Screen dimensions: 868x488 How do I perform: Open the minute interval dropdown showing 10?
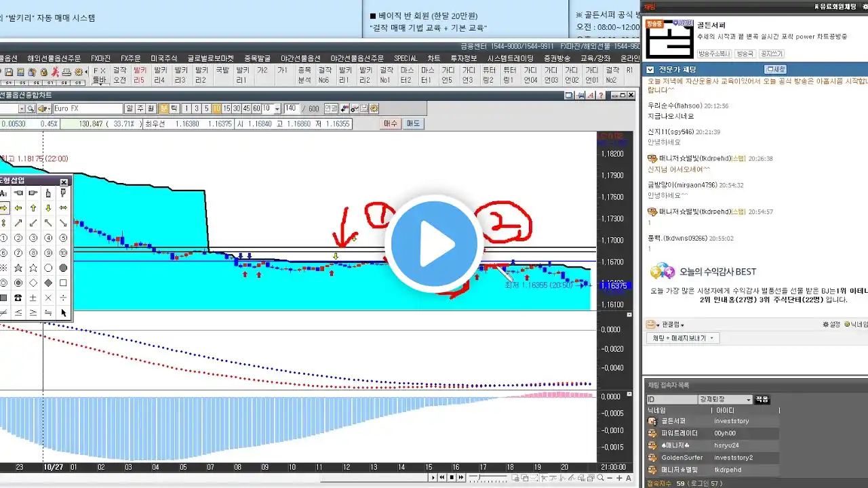[x=277, y=108]
